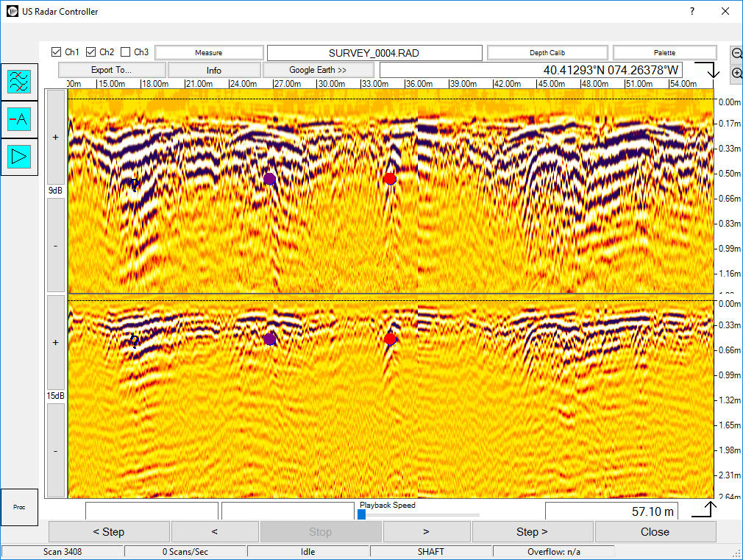This screenshot has height=560, width=743.
Task: Open Depth Calib
Action: (x=547, y=53)
